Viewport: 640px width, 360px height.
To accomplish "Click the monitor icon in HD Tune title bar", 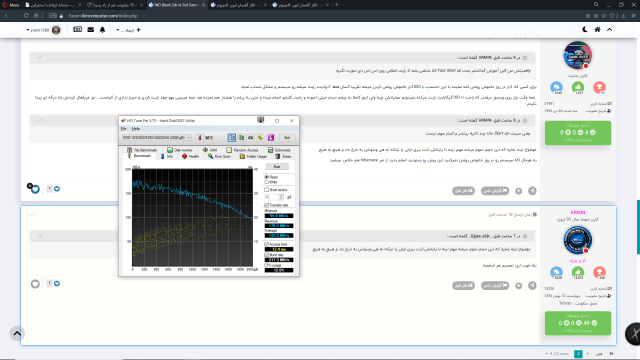I will coord(260,120).
